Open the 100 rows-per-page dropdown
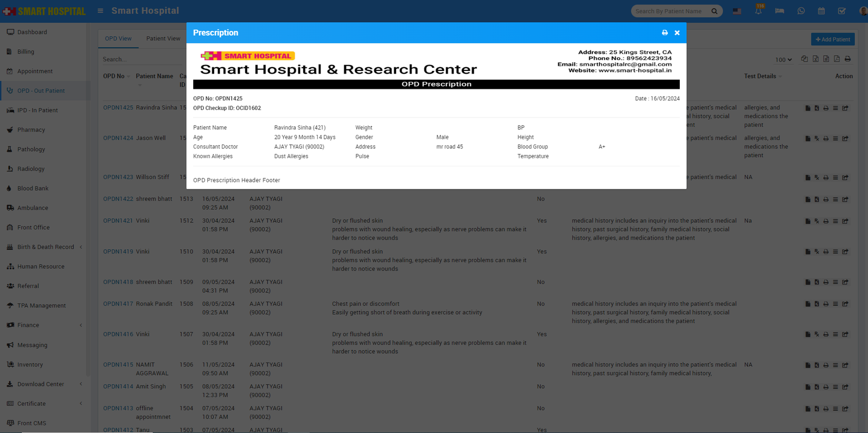Screen dimensions: 868x433 pos(783,60)
